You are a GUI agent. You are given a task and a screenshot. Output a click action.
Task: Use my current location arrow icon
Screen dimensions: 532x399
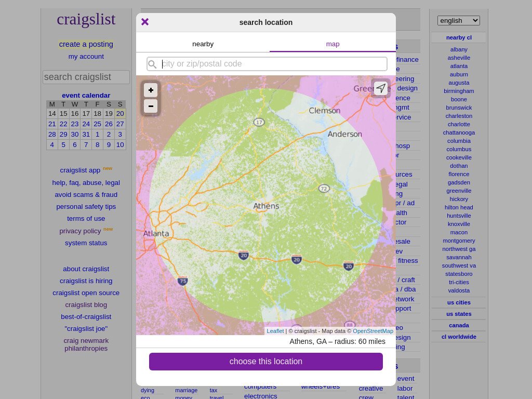[x=381, y=88]
